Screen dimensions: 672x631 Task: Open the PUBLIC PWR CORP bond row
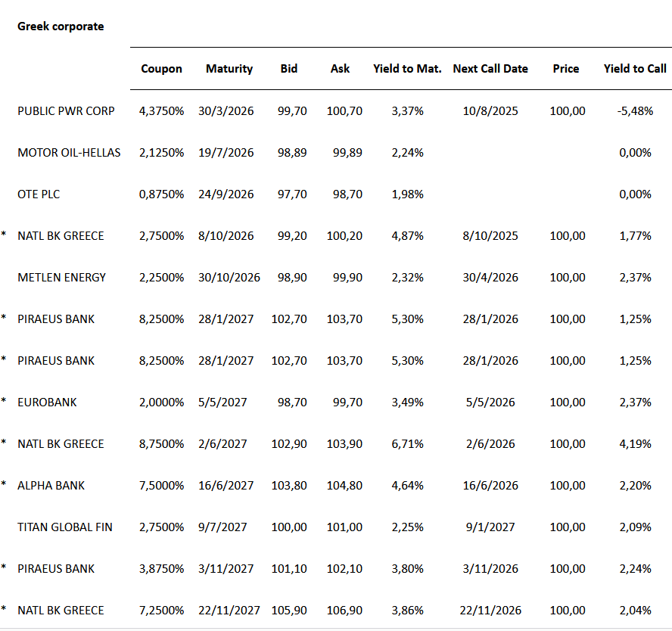tap(66, 111)
